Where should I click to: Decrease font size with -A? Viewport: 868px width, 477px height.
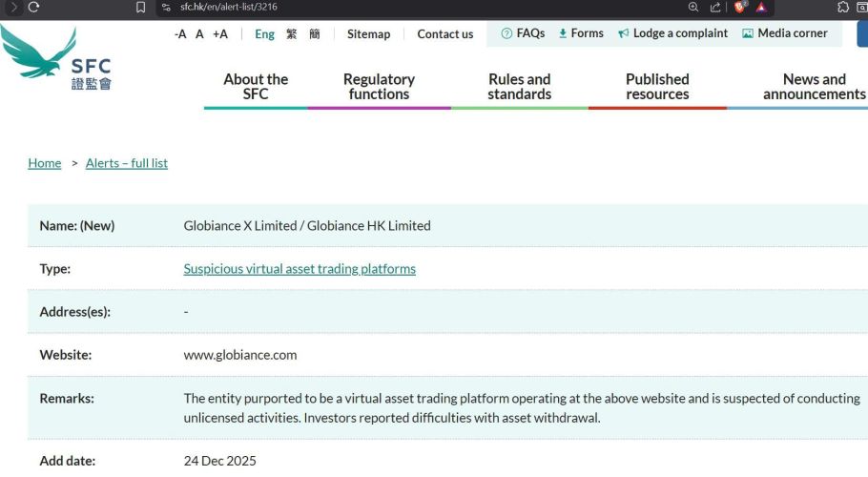[180, 33]
